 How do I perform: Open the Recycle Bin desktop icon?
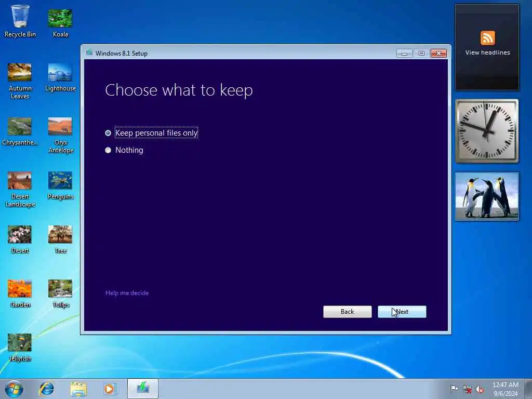tap(20, 21)
